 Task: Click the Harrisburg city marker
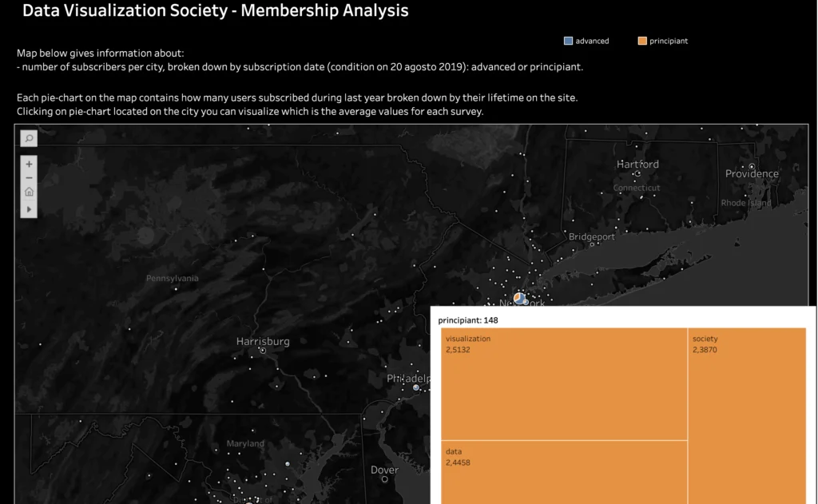pos(263,350)
